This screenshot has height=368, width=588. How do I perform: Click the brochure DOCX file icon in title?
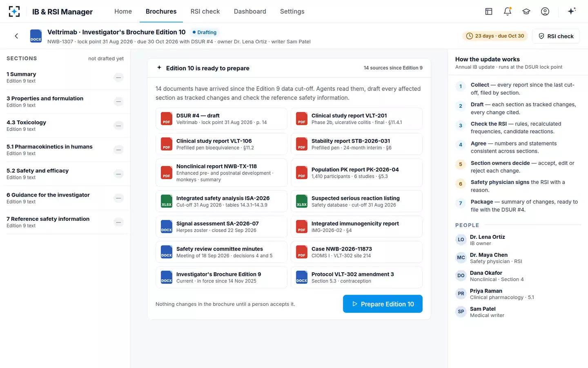(x=36, y=36)
